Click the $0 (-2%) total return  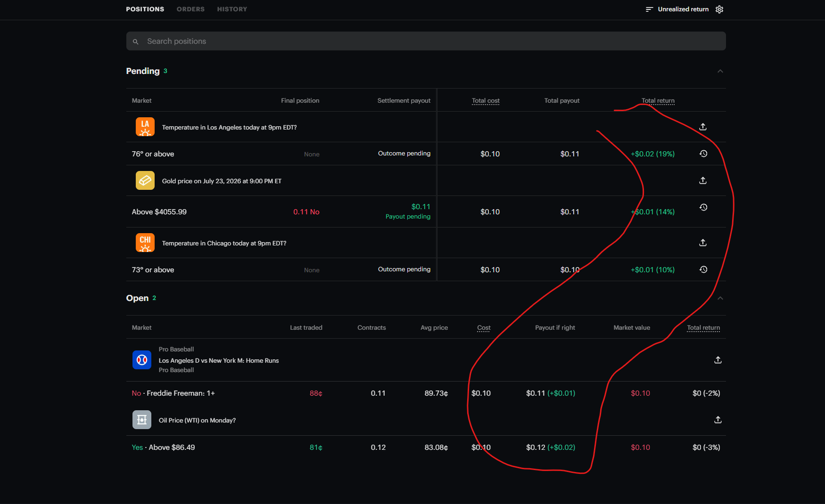coord(706,393)
